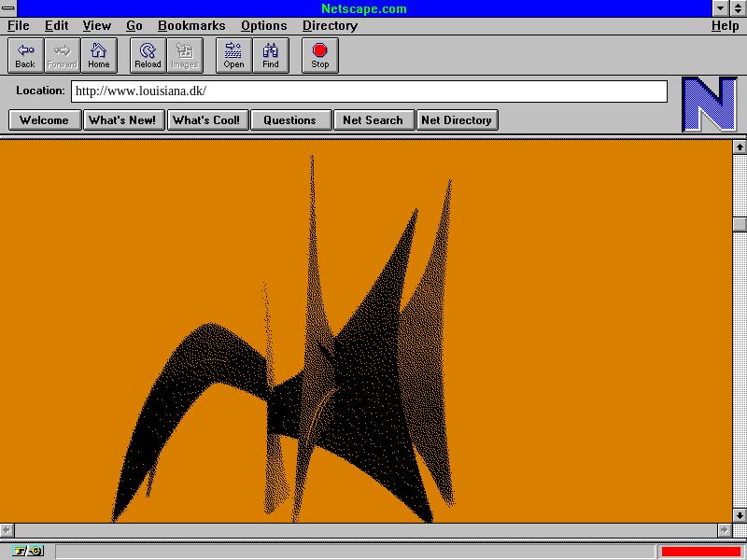Click the Location URL field
Image resolution: width=747 pixels, height=560 pixels.
pos(369,91)
